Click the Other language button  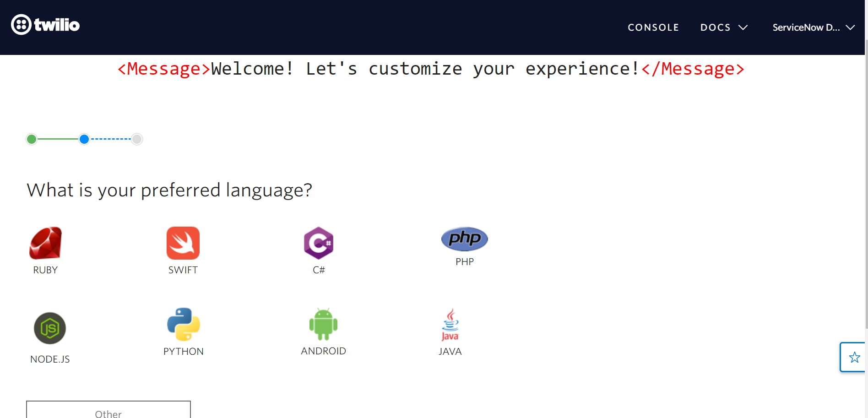[108, 410]
